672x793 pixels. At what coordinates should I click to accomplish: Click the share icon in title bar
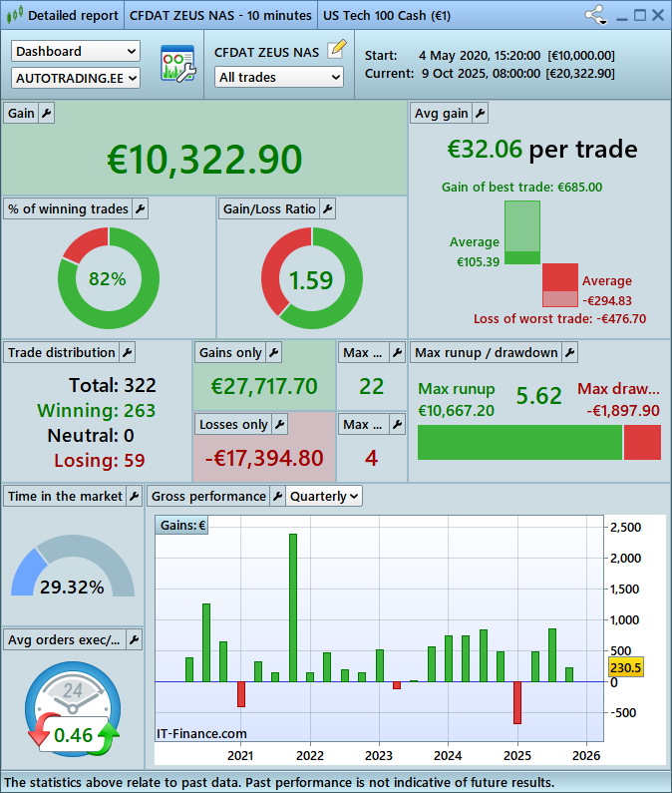pos(595,15)
